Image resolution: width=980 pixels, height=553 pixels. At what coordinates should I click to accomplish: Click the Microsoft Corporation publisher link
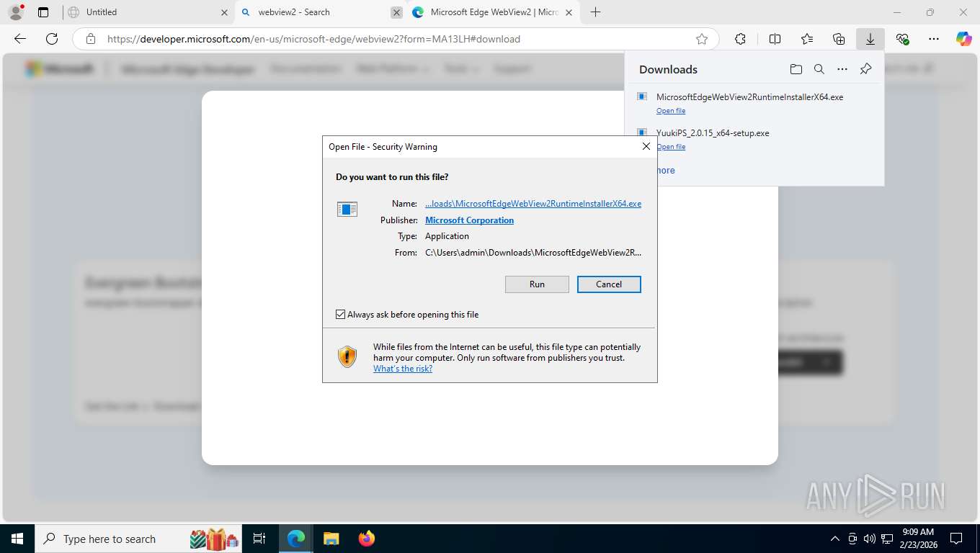[x=469, y=220]
